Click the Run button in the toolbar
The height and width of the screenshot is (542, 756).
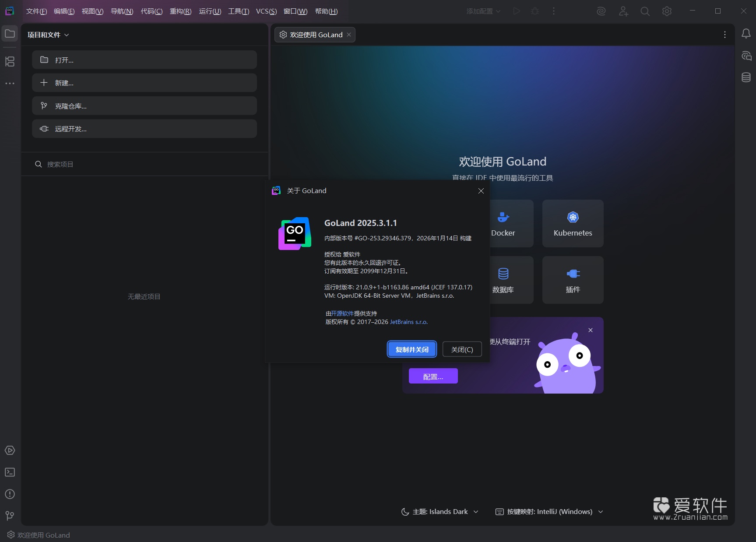(516, 11)
